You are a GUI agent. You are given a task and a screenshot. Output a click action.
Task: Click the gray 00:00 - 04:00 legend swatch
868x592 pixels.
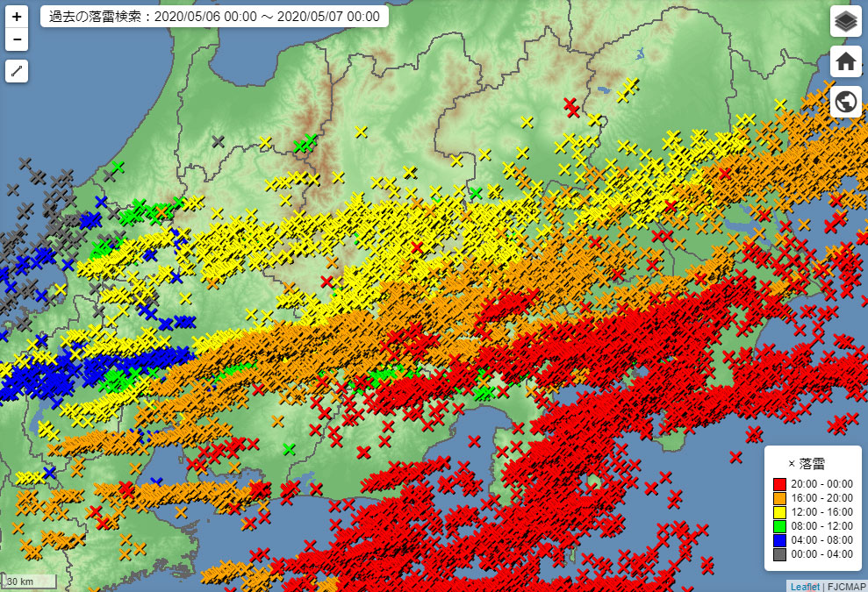tap(779, 554)
